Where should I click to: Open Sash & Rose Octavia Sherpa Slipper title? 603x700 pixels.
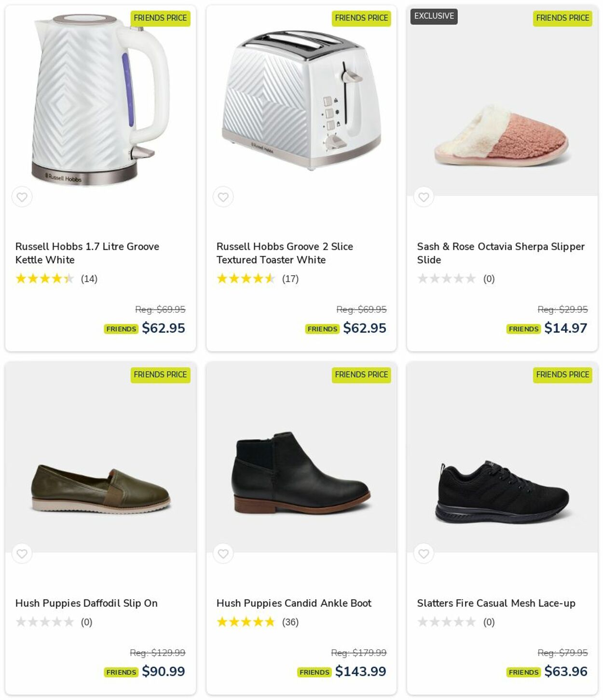click(x=501, y=253)
